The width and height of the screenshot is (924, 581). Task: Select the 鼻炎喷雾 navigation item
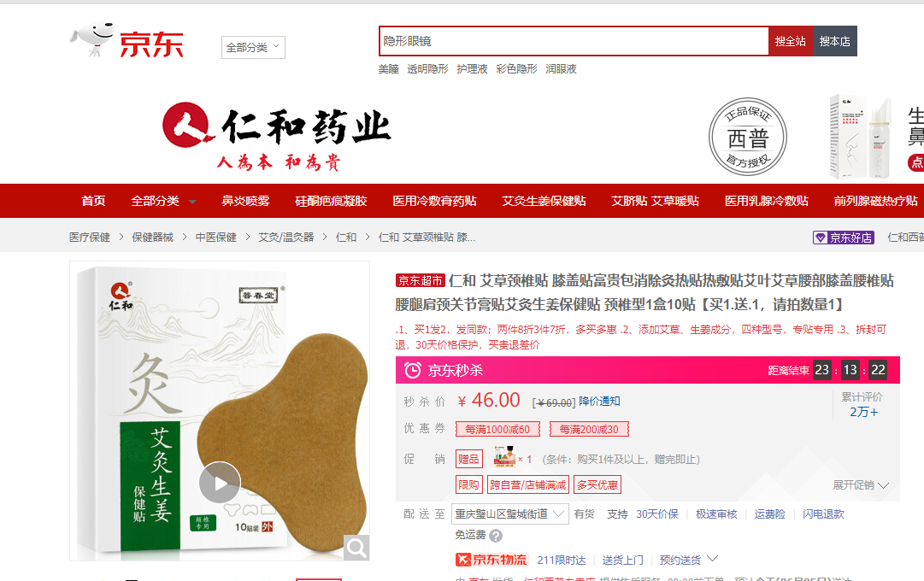pos(245,201)
